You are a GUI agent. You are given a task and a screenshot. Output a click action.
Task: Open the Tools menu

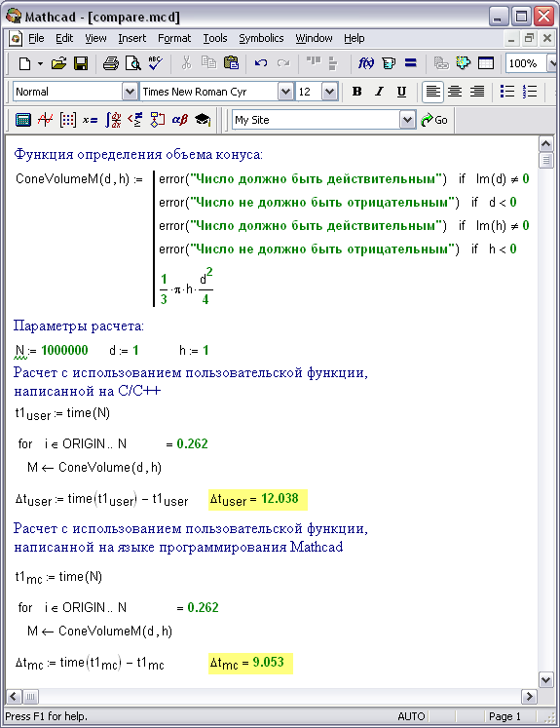point(215,39)
